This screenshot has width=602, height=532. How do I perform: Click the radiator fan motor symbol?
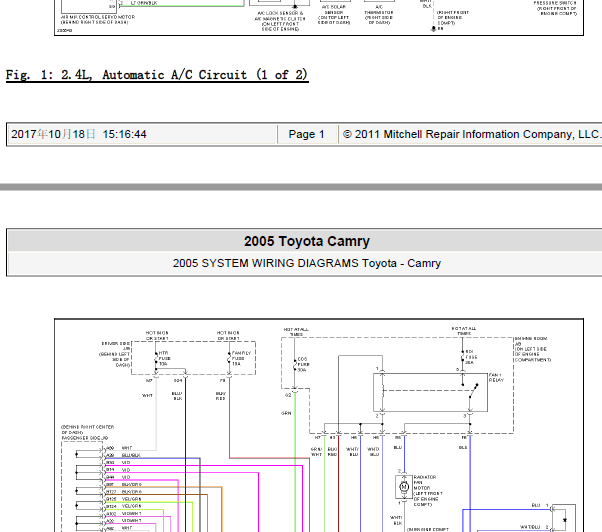point(404,487)
